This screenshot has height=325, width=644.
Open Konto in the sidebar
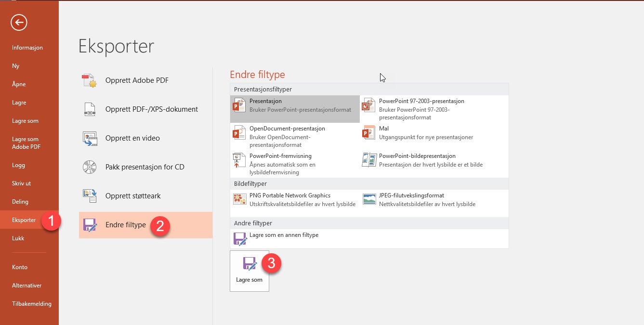[20, 267]
